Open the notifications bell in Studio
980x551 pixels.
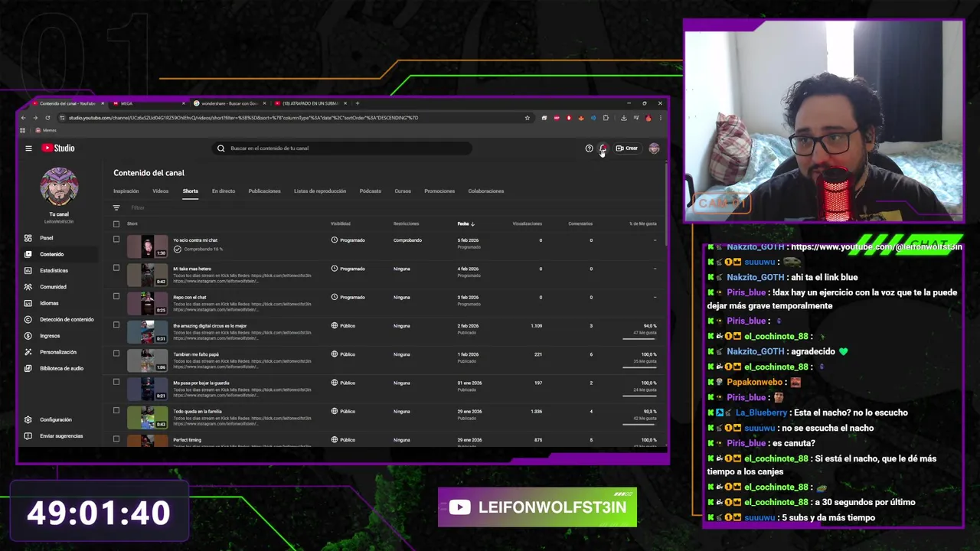click(603, 148)
